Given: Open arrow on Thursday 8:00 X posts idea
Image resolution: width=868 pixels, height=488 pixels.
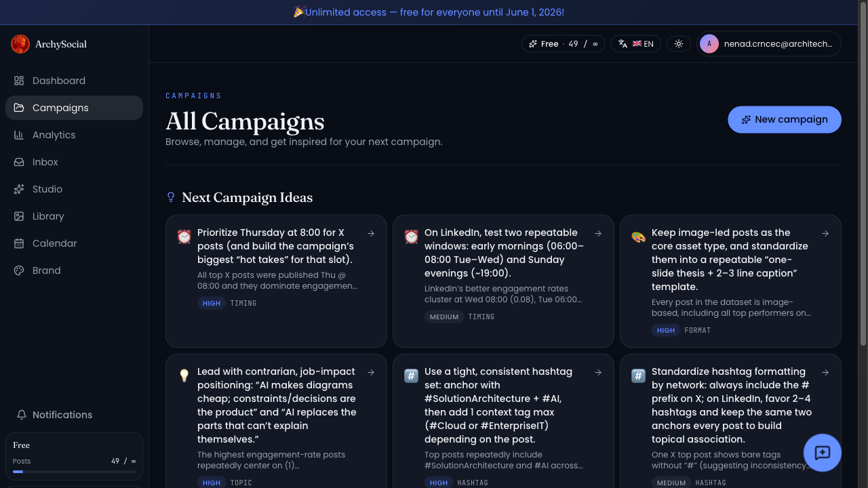Looking at the screenshot, I should click(x=371, y=233).
